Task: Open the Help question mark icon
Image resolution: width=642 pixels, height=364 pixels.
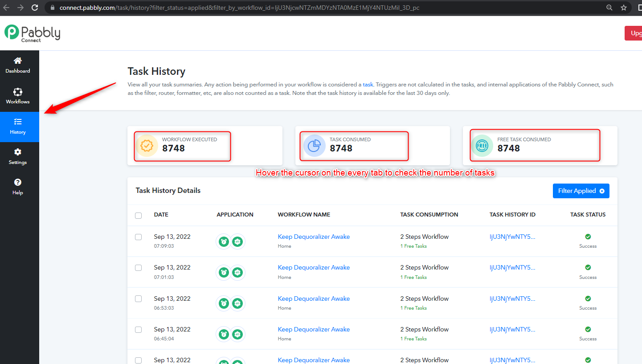Action: pyautogui.click(x=18, y=182)
